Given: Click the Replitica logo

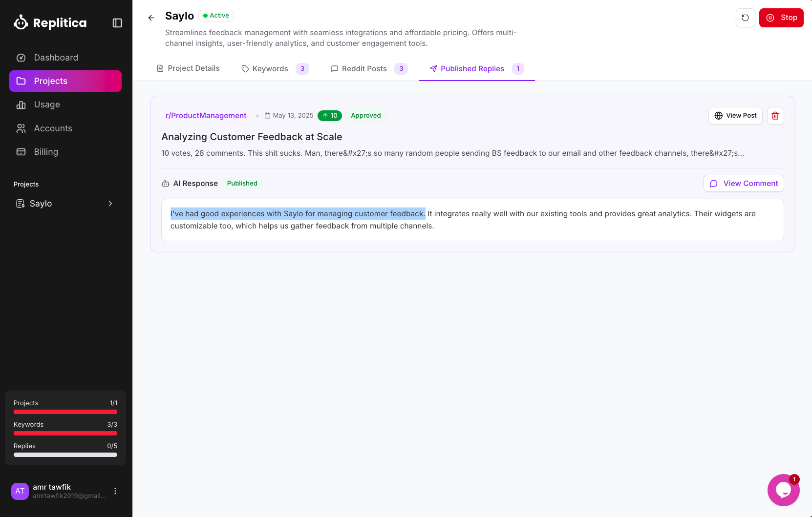Looking at the screenshot, I should click(50, 22).
